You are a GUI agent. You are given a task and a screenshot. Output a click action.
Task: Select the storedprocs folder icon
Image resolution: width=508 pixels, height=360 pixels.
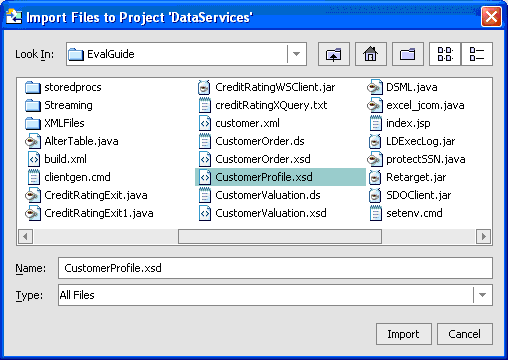(x=33, y=87)
